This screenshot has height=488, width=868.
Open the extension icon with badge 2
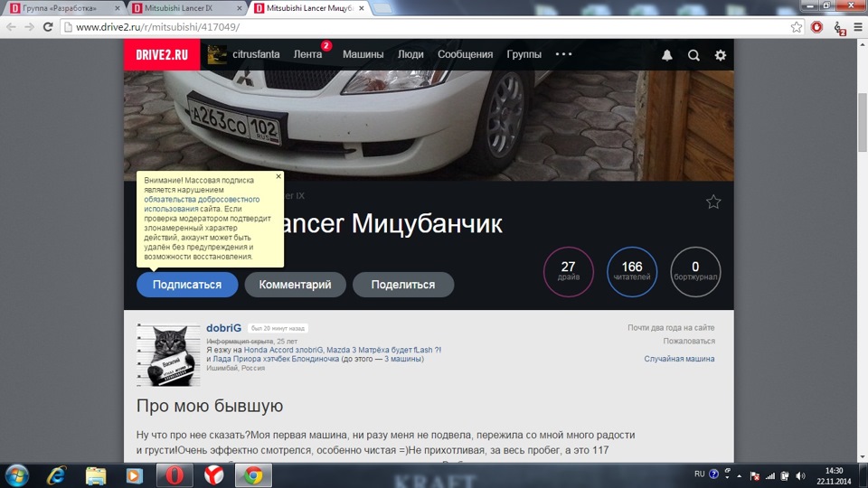pos(839,28)
